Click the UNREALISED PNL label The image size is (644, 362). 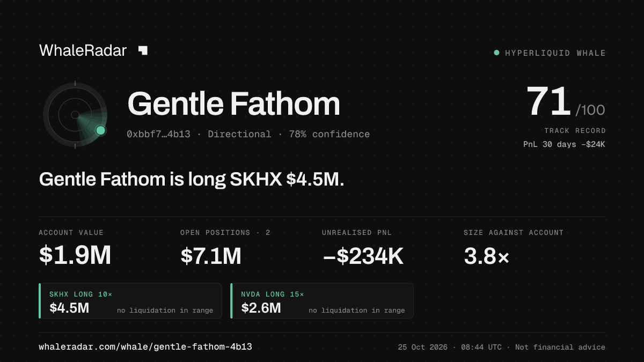click(356, 233)
